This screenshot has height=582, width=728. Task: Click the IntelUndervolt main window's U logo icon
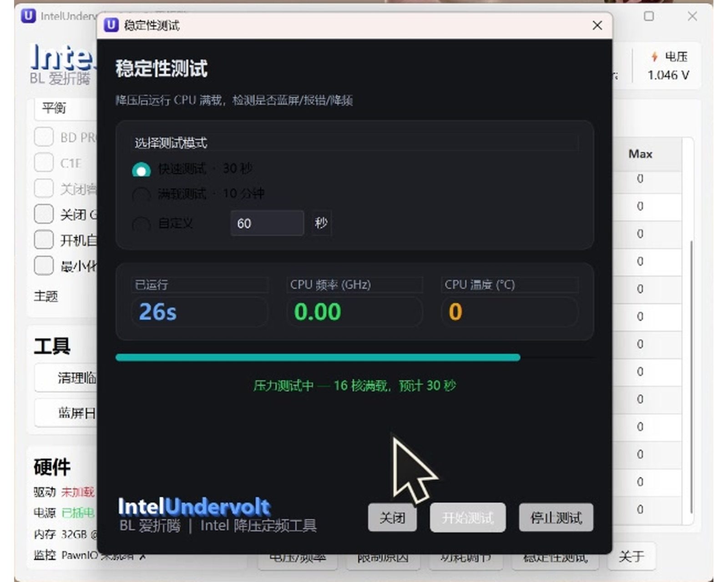point(28,16)
